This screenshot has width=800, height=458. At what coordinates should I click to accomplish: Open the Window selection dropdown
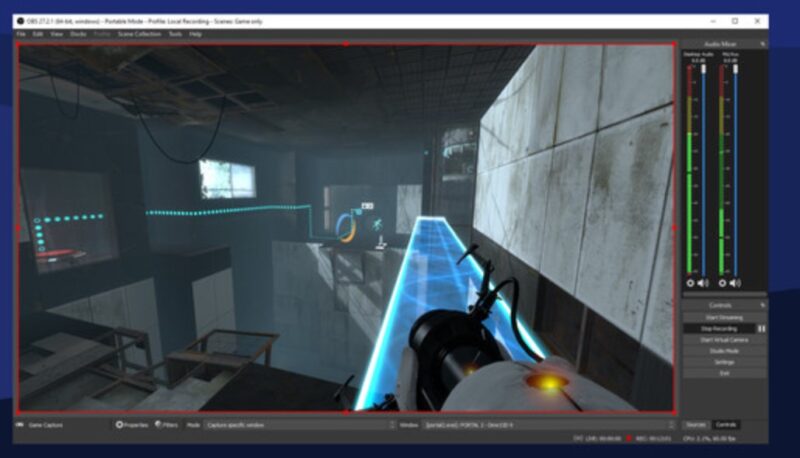549,425
